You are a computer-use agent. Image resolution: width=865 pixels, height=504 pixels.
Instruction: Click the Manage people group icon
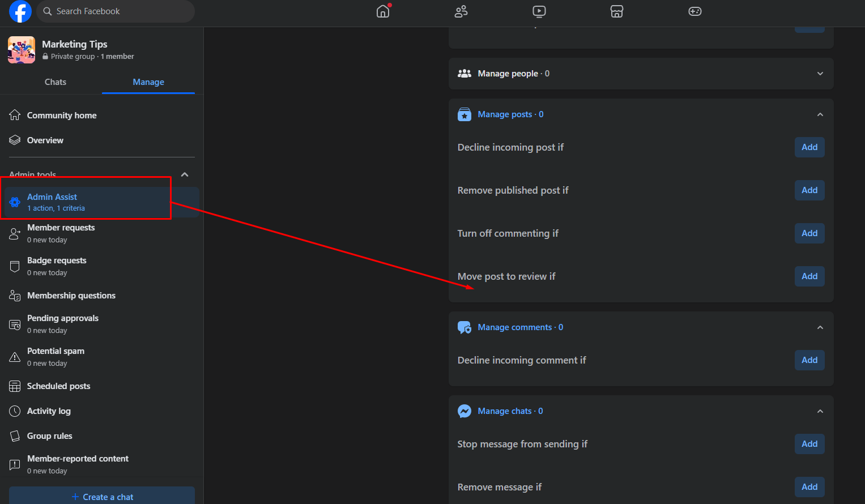(x=465, y=74)
